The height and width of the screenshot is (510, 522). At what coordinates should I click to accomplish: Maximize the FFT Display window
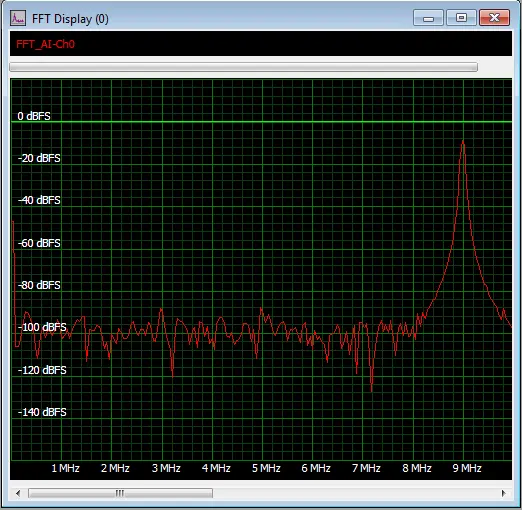461,18
